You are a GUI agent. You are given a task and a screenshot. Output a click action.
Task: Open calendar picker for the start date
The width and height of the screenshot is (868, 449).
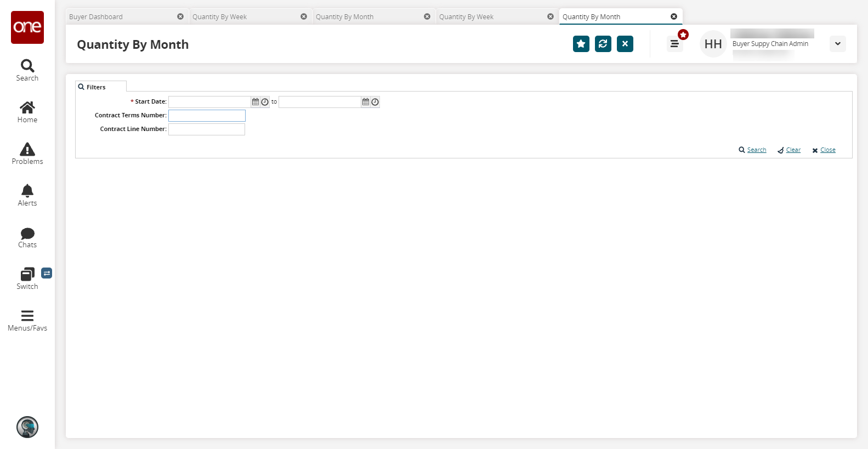tap(256, 102)
